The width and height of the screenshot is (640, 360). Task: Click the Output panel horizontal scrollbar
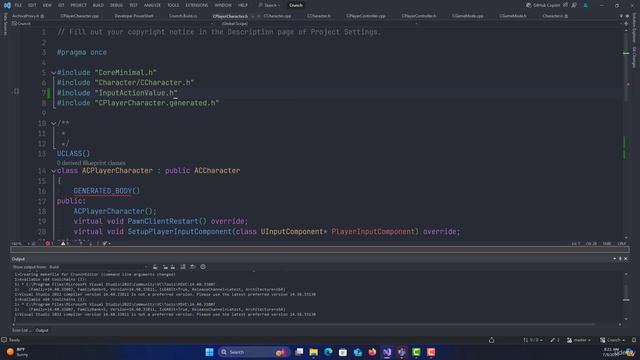pyautogui.click(x=316, y=325)
